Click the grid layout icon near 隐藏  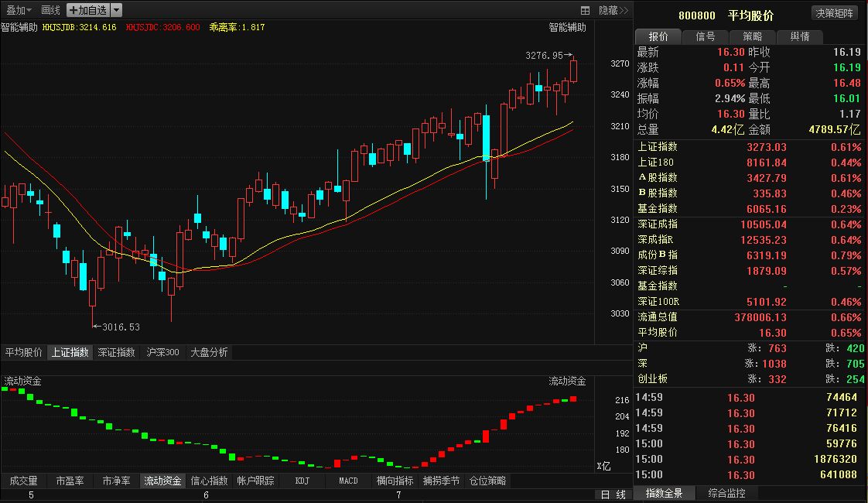(x=585, y=10)
